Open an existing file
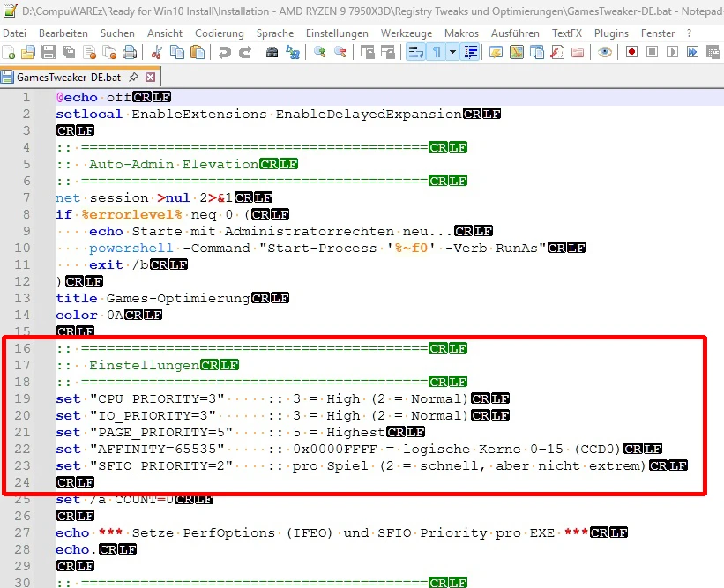724x588 pixels. tap(28, 52)
